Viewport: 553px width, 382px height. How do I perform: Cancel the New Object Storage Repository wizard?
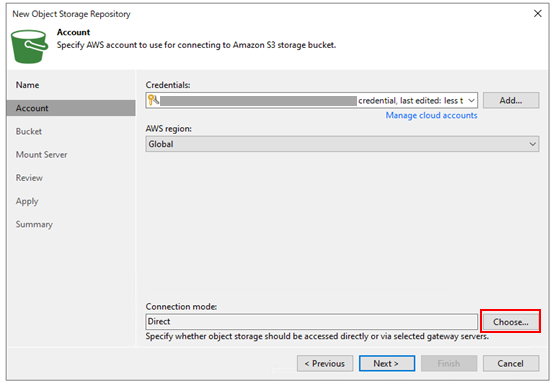click(x=511, y=363)
